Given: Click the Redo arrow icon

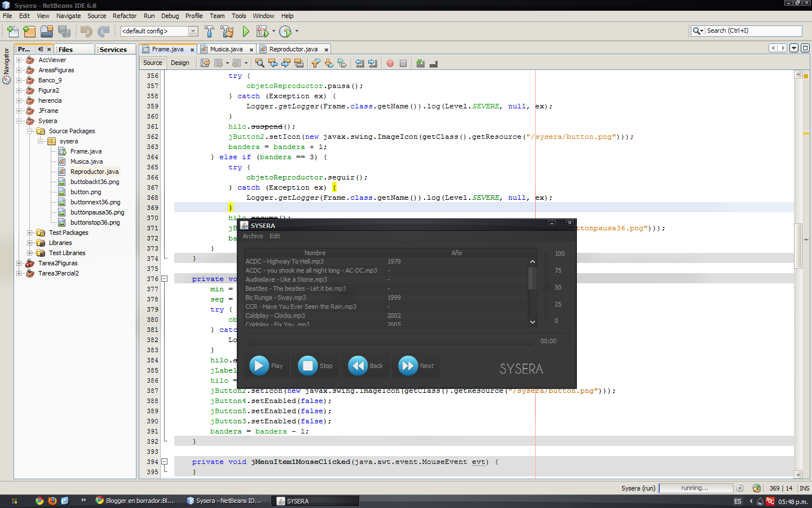Looking at the screenshot, I should [104, 32].
